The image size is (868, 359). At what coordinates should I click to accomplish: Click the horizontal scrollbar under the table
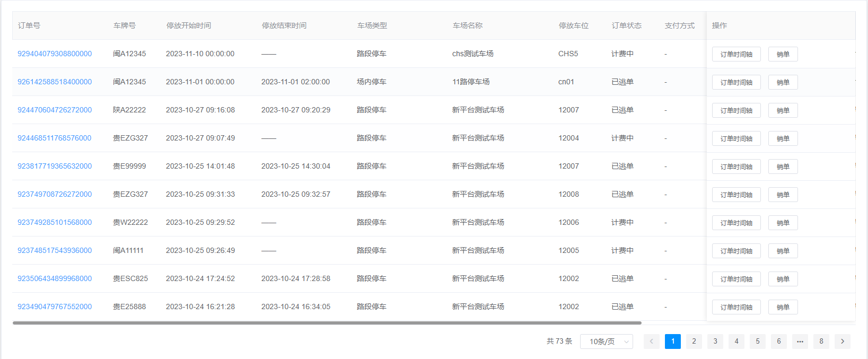[327, 322]
